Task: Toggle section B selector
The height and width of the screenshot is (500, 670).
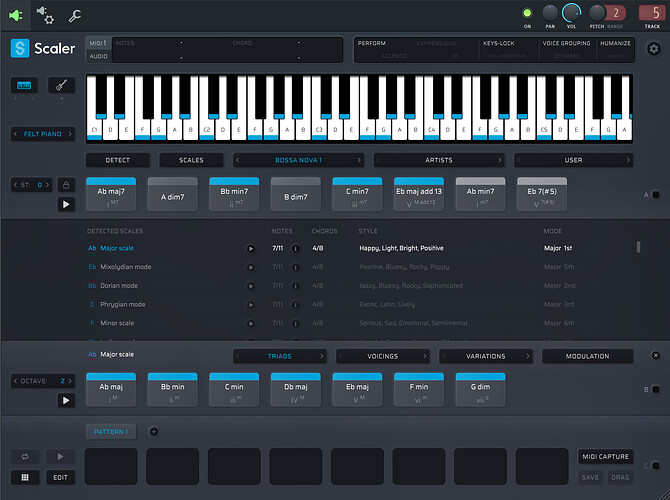Action: (655, 390)
